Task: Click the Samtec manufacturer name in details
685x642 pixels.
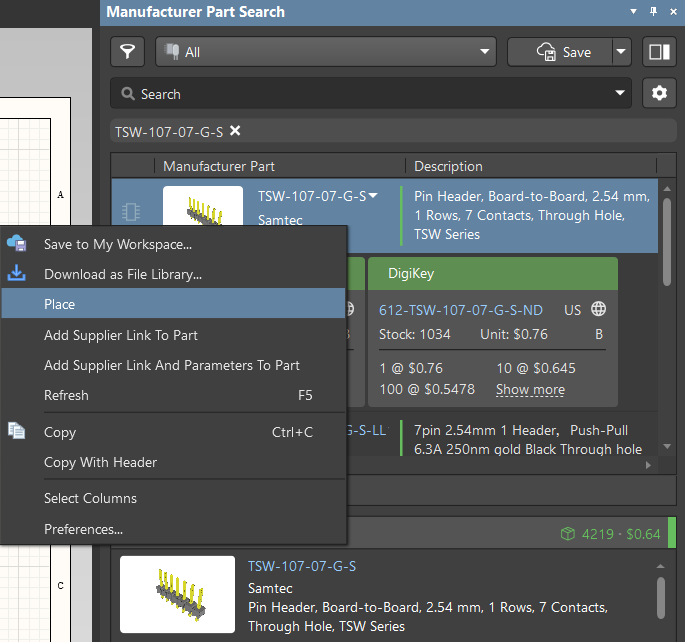Action: pos(270,588)
